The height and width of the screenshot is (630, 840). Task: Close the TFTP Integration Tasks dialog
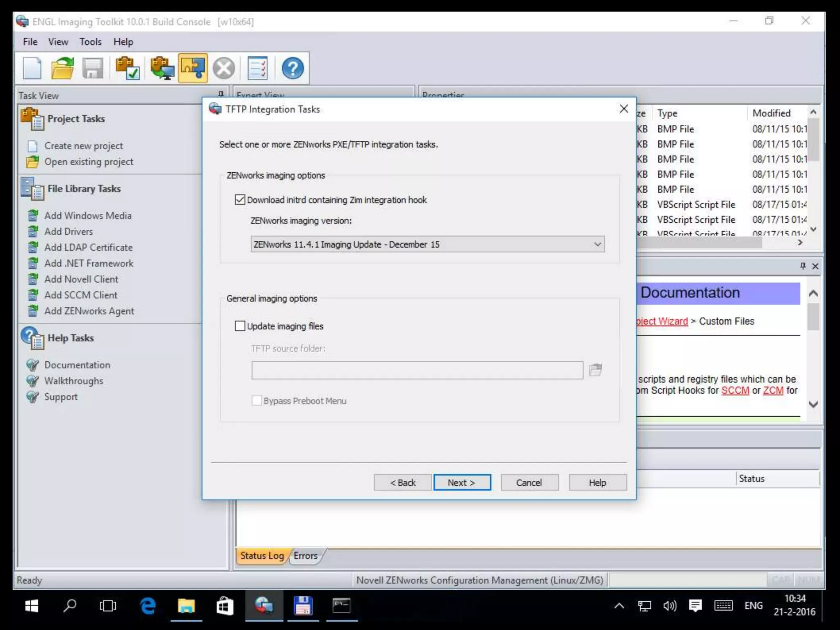pos(624,109)
